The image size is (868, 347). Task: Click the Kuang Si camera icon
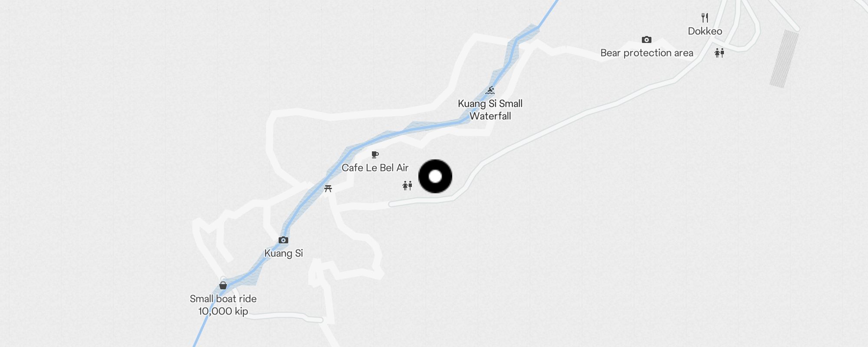tap(283, 240)
